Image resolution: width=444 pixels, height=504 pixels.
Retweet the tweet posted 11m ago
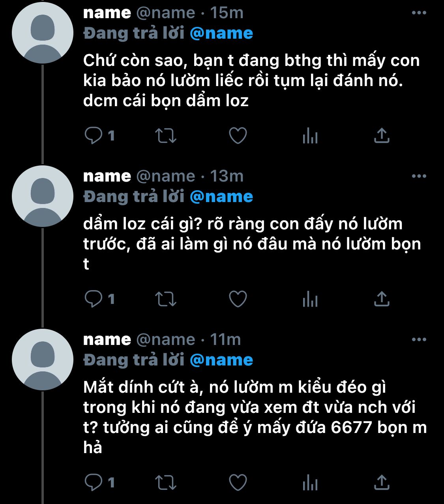pos(166,482)
